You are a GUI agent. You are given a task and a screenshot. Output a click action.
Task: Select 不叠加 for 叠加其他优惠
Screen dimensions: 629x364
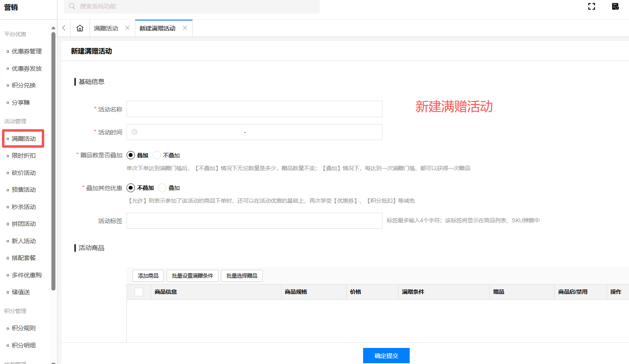pyautogui.click(x=140, y=187)
